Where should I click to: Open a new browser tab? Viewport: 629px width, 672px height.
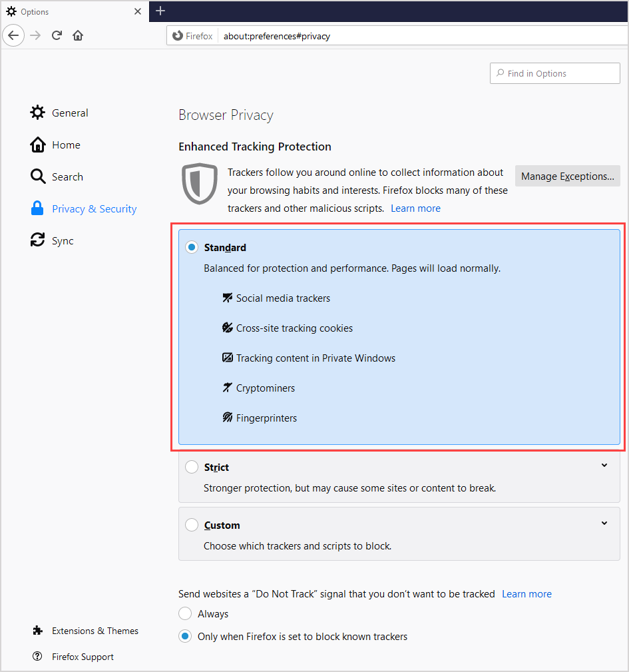point(160,11)
